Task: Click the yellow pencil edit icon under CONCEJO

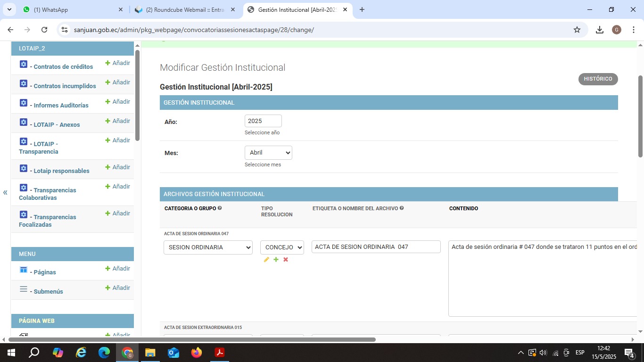Action: pyautogui.click(x=266, y=260)
